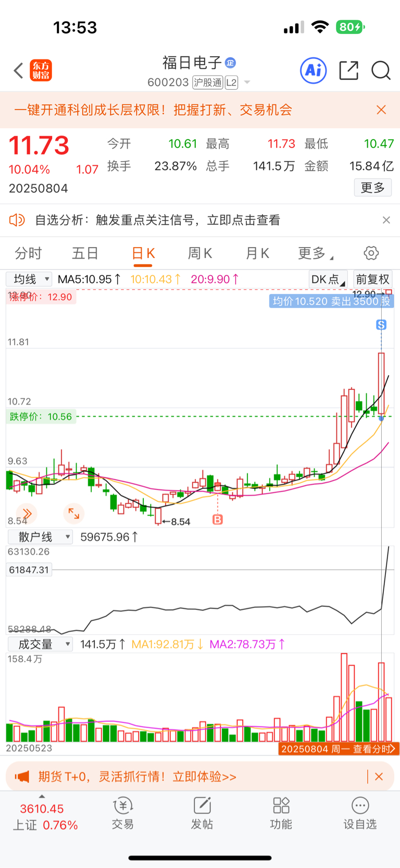400x868 pixels.
Task: Switch to the 月K tab
Action: point(257,253)
